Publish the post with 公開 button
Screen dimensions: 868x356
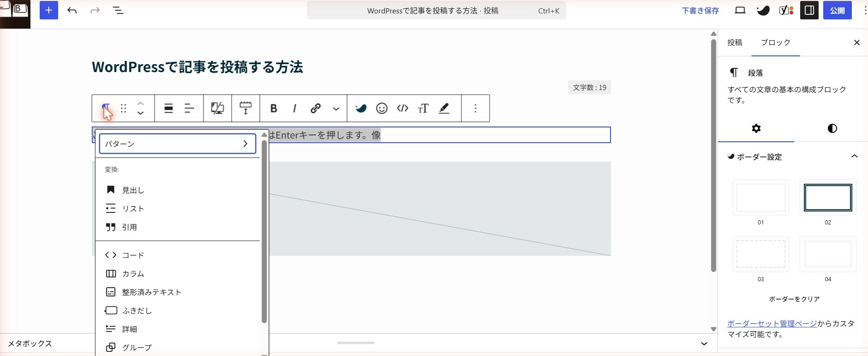pos(838,10)
